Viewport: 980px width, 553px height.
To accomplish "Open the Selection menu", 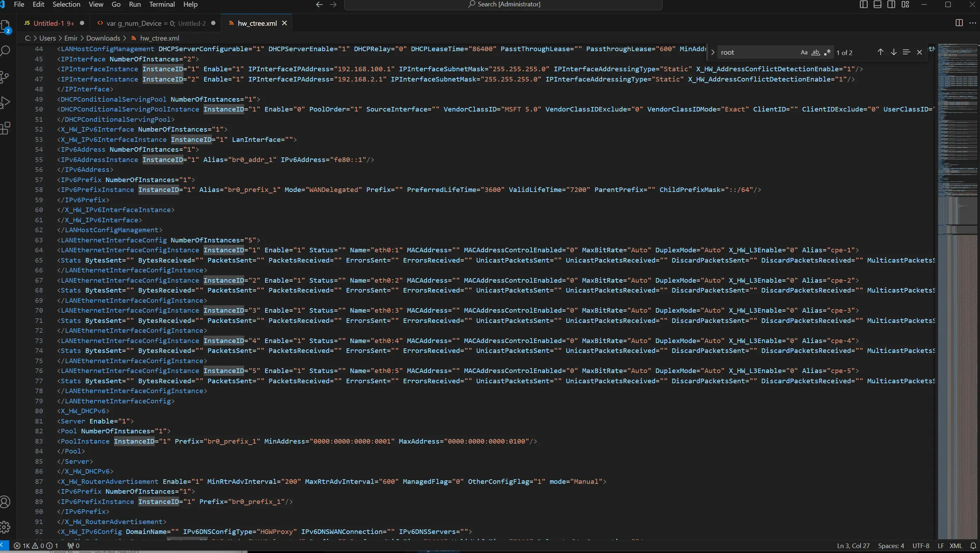I will coord(66,5).
